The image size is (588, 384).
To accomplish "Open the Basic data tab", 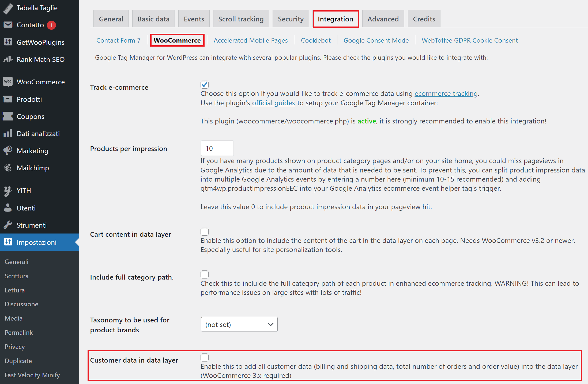I will 153,19.
